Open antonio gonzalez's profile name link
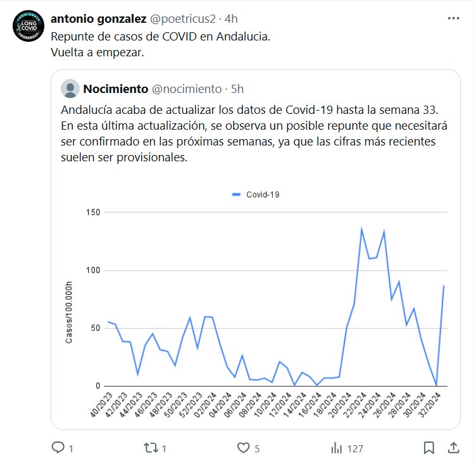 click(98, 19)
